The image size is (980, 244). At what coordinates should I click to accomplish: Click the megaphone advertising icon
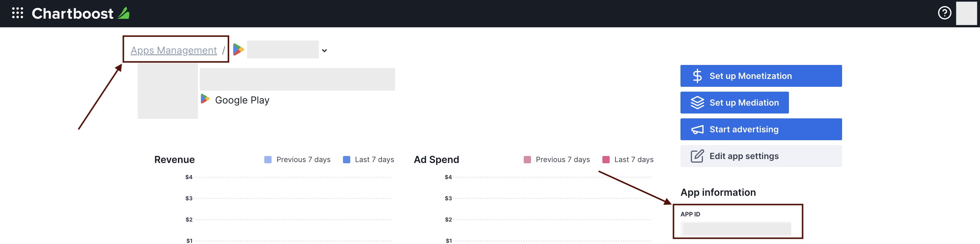point(697,130)
